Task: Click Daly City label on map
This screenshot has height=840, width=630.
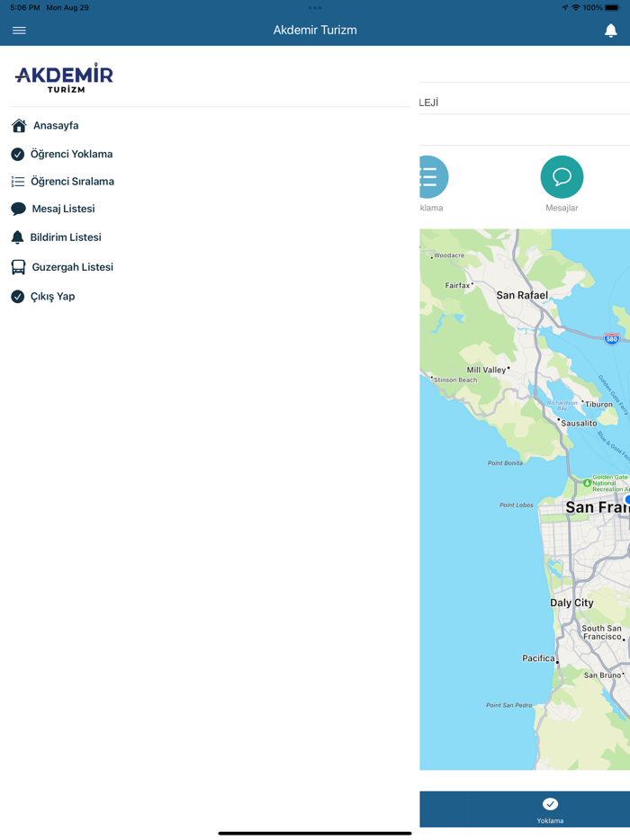Action: click(571, 603)
